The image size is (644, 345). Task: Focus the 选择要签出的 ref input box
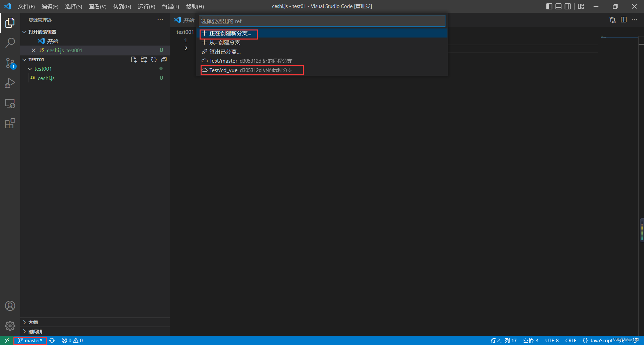322,21
